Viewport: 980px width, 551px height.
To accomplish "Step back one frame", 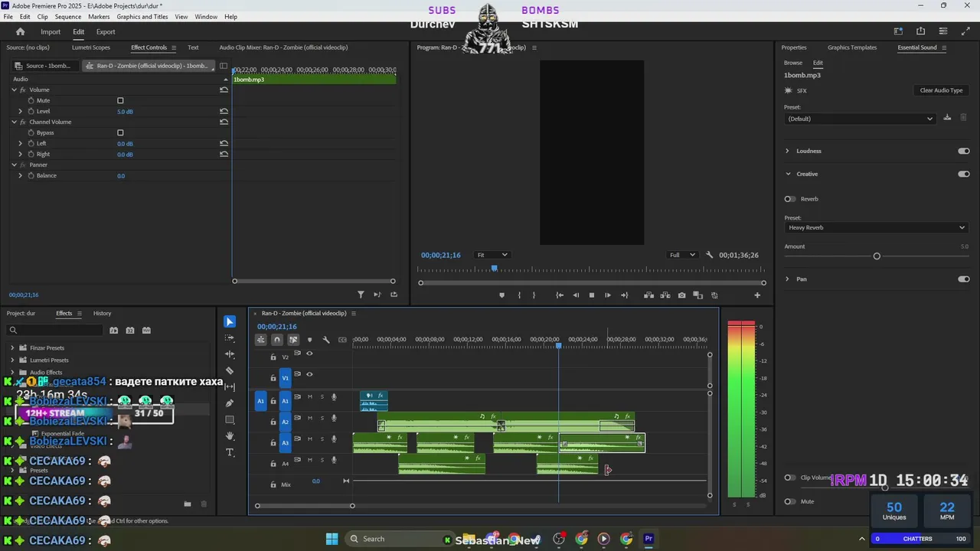I will coord(576,295).
